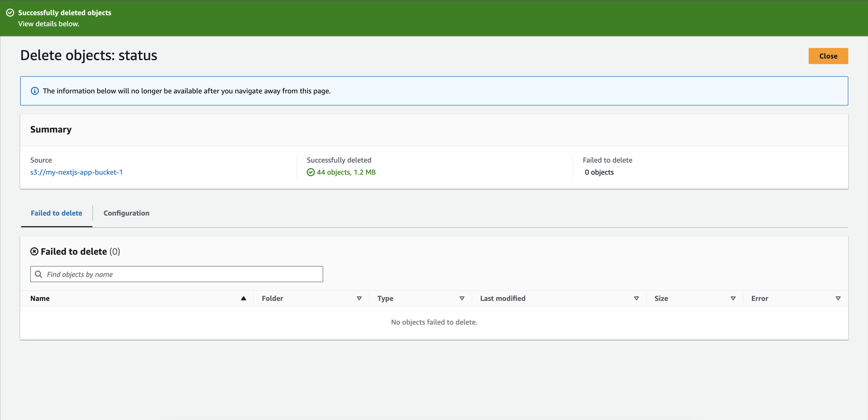Click the search magnifier icon
This screenshot has width=868, height=420.
(x=39, y=274)
